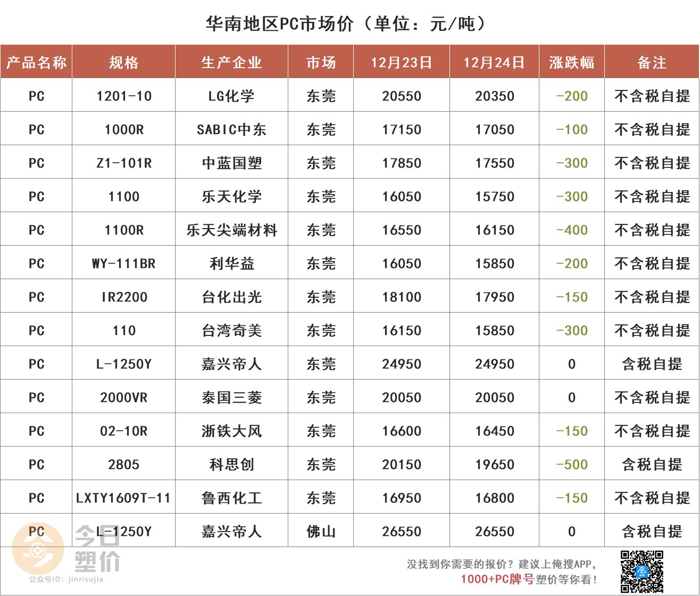Click the LG化学 manufacturer cell
Image resolution: width=700 pixels, height=596 pixels.
231,96
